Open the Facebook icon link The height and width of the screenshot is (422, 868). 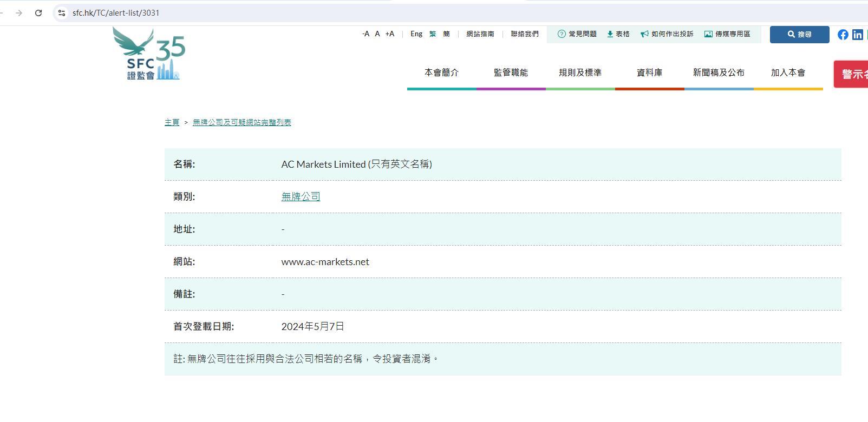tap(843, 35)
